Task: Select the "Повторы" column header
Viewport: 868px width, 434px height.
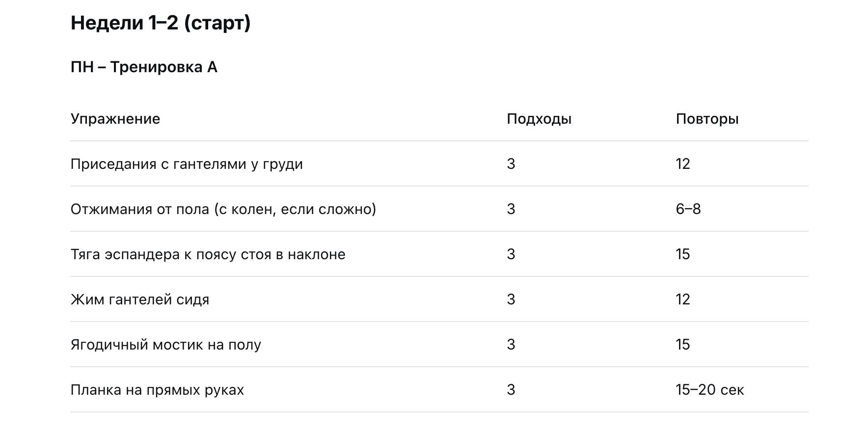Action: [x=707, y=119]
